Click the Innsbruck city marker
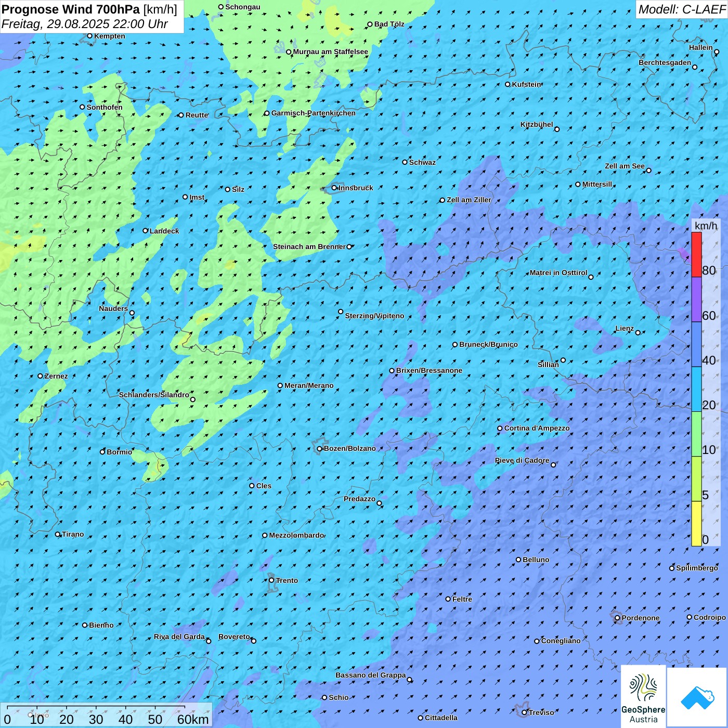The width and height of the screenshot is (728, 728). tap(334, 188)
